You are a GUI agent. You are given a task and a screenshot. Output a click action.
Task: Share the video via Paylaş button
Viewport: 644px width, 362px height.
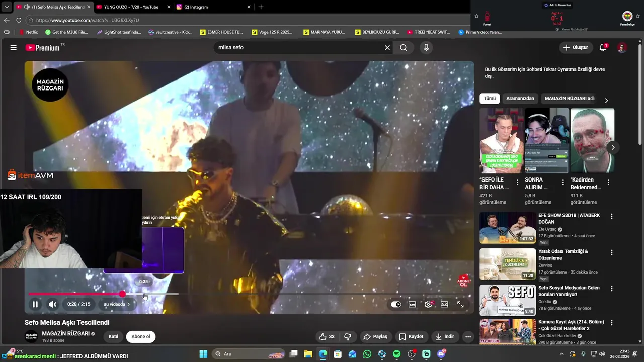point(375,336)
